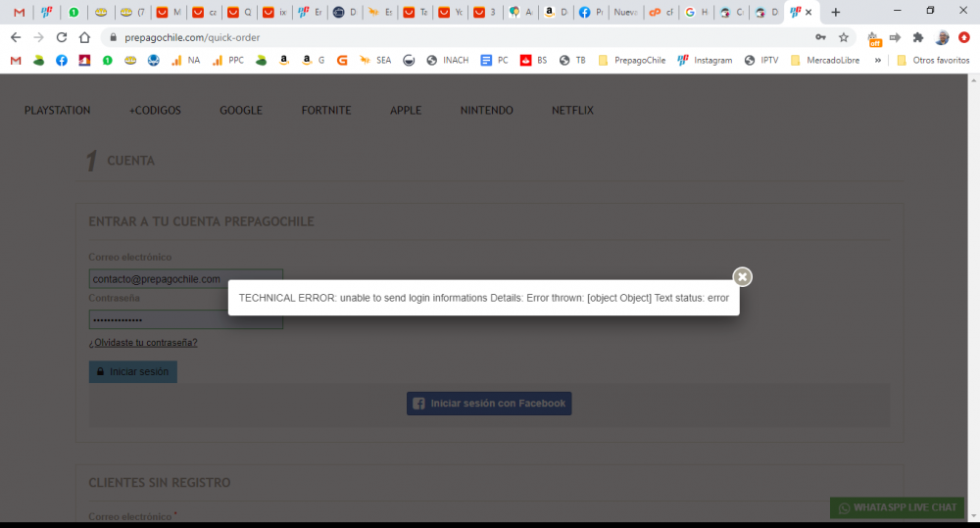The height and width of the screenshot is (528, 980).
Task: View site info via the padlock icon
Action: pos(113,37)
